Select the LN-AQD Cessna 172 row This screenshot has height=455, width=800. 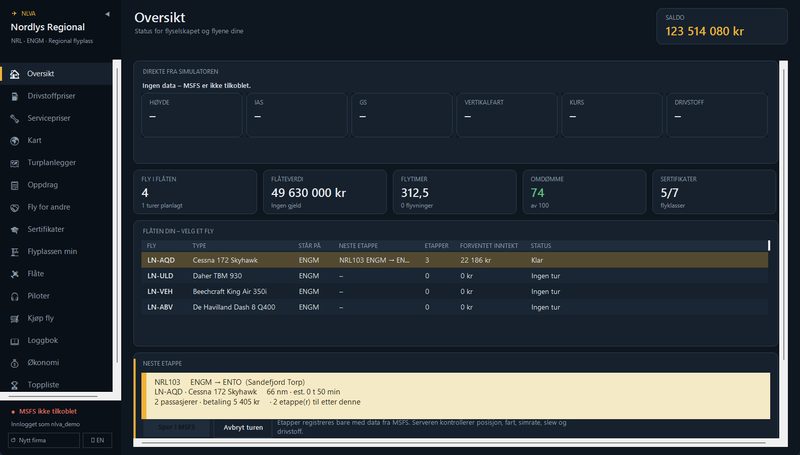(x=455, y=260)
